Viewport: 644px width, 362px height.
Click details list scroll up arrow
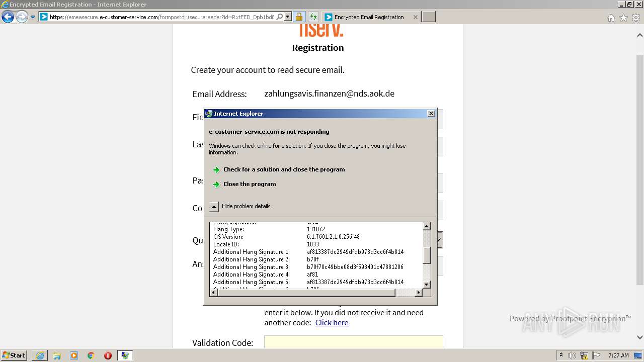427,226
